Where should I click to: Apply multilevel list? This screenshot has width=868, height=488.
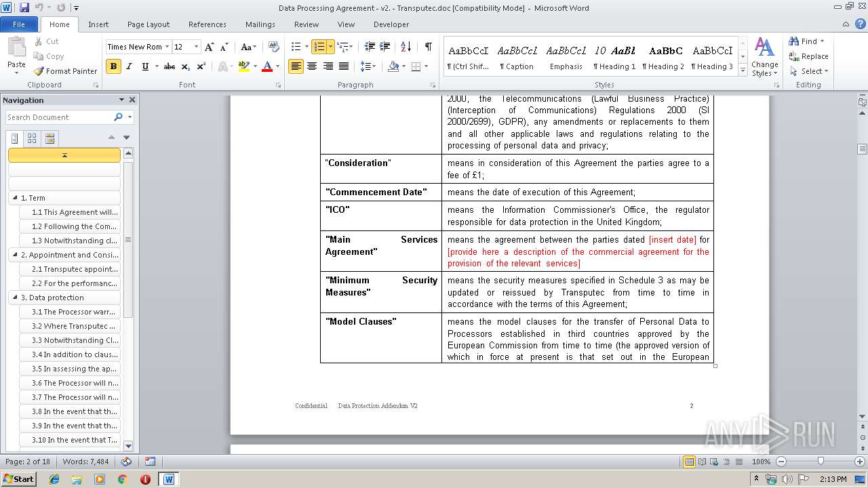pos(342,47)
